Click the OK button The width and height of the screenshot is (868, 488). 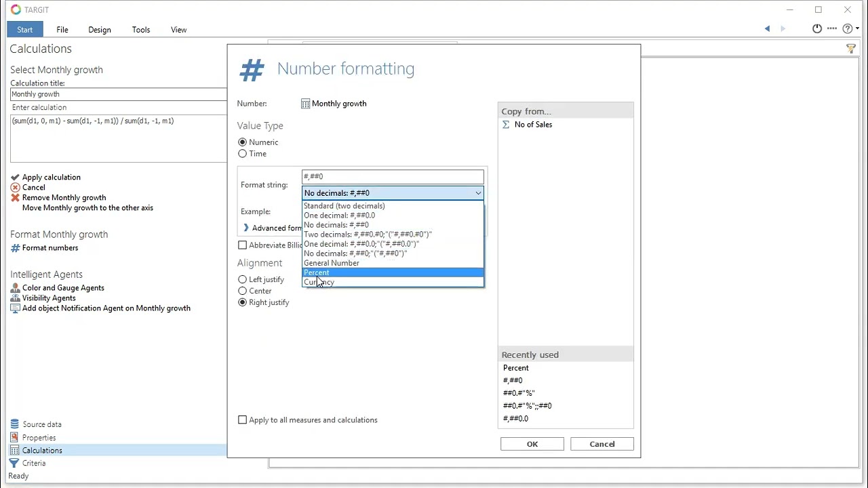tap(532, 444)
